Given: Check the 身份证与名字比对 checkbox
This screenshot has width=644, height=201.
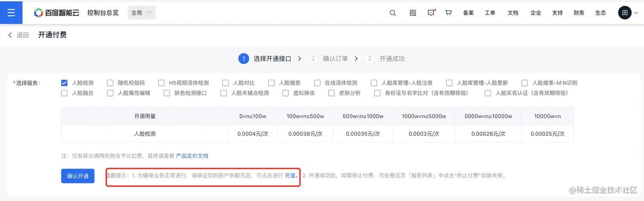Looking at the screenshot, I should [377, 93].
